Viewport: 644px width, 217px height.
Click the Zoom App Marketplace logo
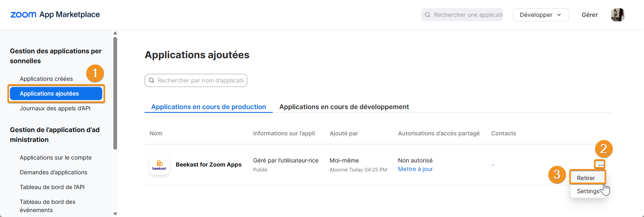55,15
